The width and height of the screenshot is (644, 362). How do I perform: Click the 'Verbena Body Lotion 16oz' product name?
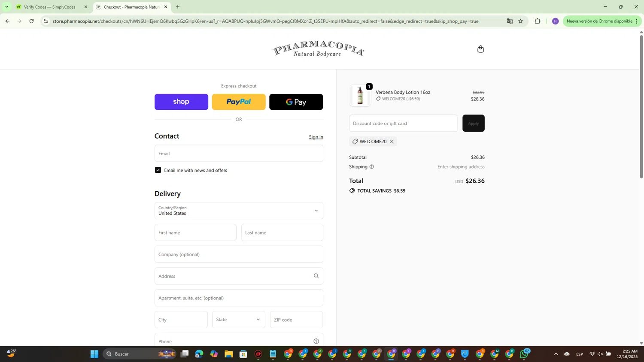tap(403, 92)
